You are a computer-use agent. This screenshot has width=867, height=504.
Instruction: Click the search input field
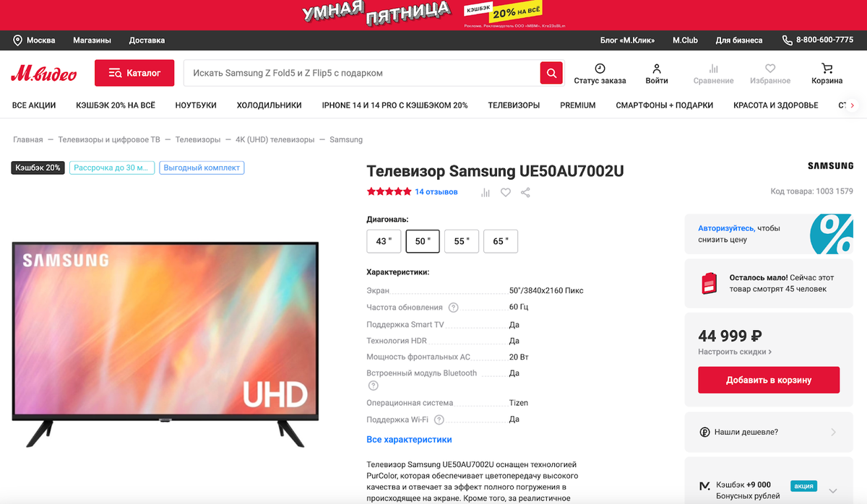(362, 73)
